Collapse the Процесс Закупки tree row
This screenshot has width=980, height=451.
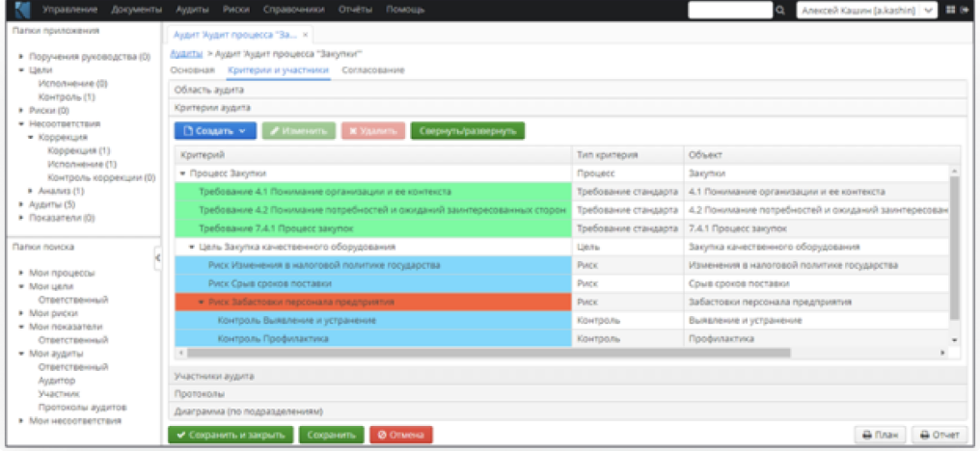[x=183, y=173]
